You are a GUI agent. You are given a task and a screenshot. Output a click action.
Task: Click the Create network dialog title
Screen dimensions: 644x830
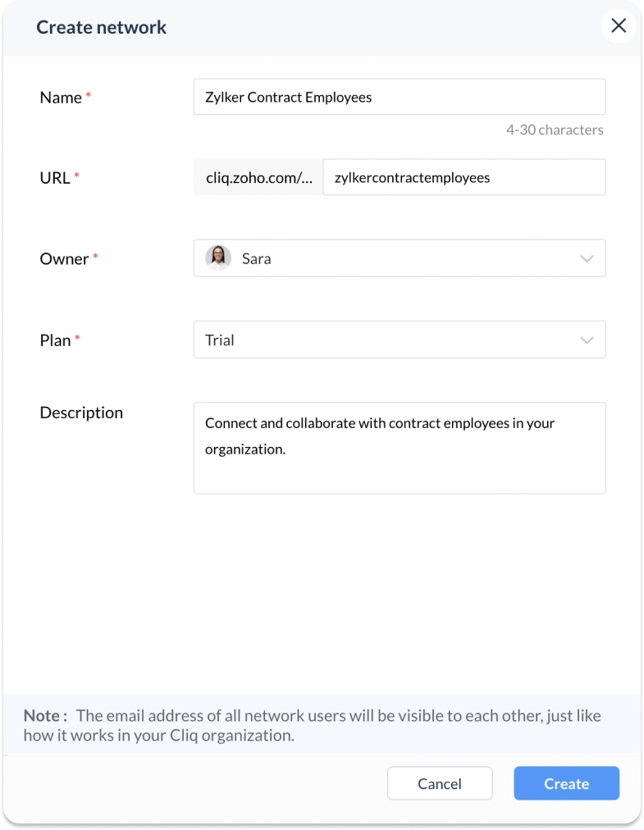(101, 27)
